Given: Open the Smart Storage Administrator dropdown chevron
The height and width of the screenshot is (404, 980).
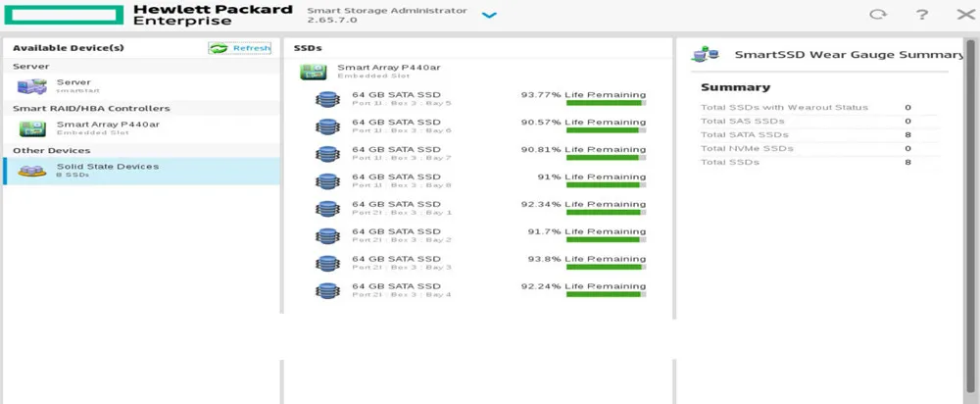Looking at the screenshot, I should pos(489,15).
